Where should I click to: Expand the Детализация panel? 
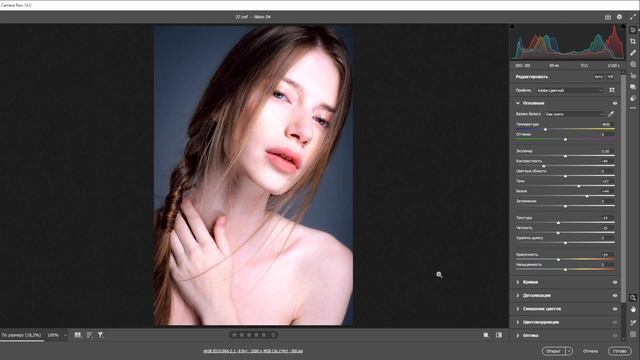[518, 296]
